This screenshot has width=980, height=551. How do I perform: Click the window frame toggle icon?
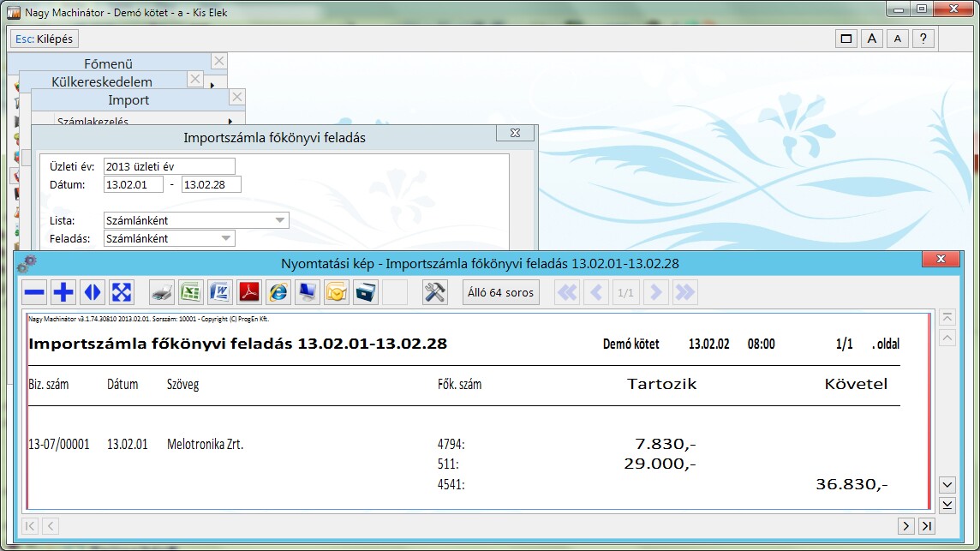point(846,39)
